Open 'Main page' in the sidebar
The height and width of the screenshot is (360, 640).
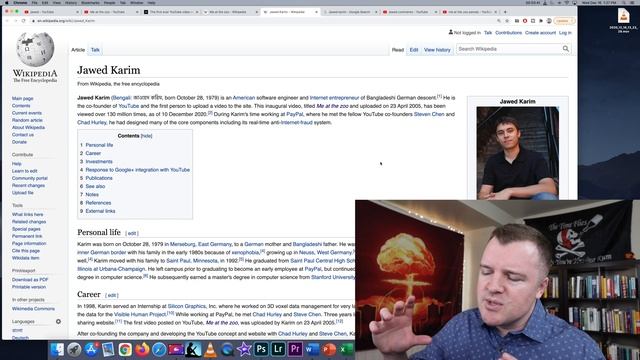[22, 98]
